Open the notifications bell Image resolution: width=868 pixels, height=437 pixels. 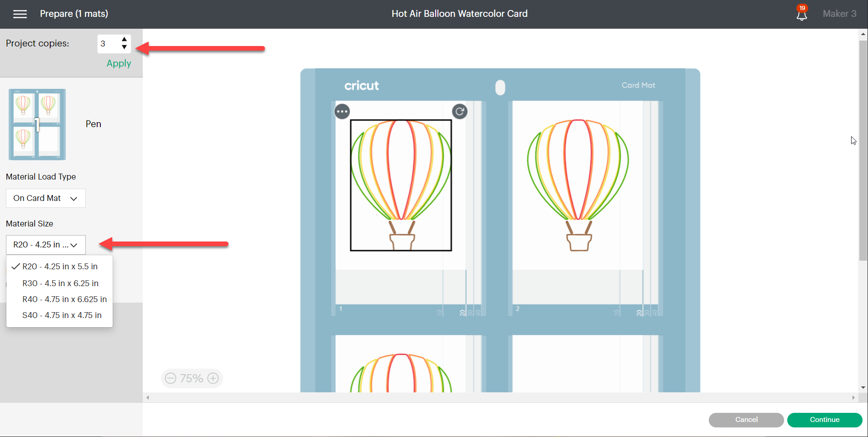tap(801, 14)
